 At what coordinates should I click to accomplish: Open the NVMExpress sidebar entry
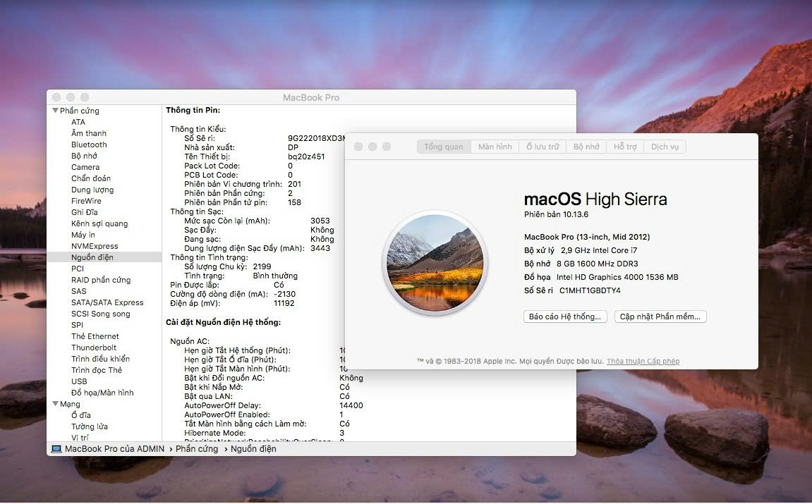95,246
